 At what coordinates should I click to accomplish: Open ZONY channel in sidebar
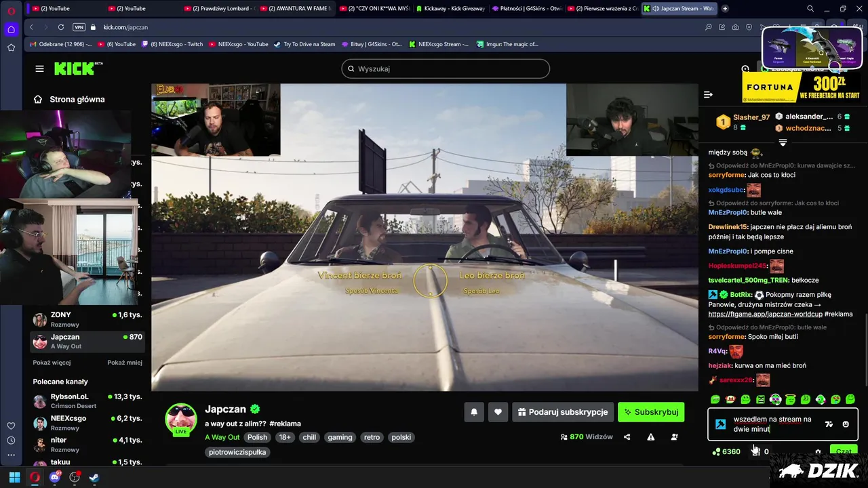click(x=87, y=319)
